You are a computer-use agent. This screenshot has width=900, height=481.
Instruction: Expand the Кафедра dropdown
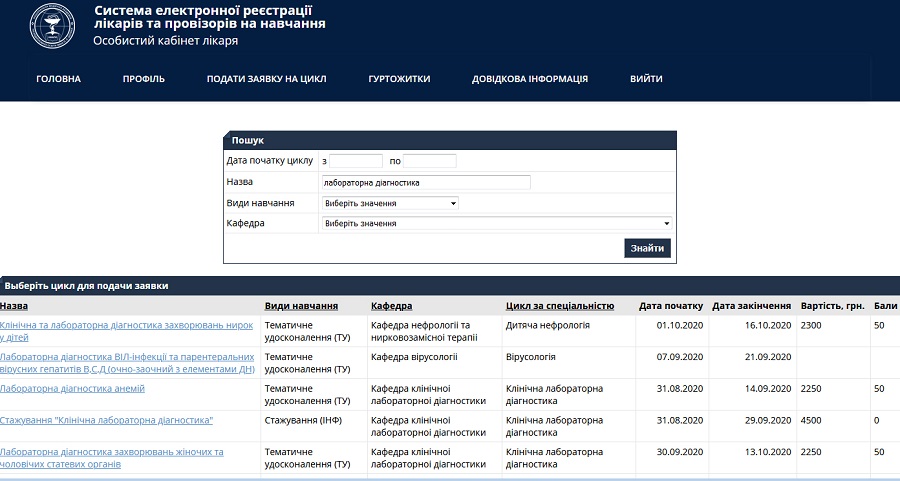(497, 223)
